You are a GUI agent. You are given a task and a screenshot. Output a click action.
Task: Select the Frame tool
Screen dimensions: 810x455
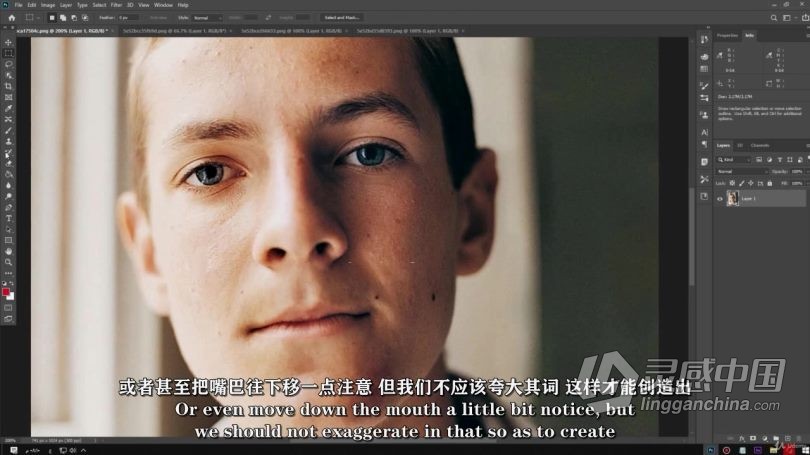(8, 97)
